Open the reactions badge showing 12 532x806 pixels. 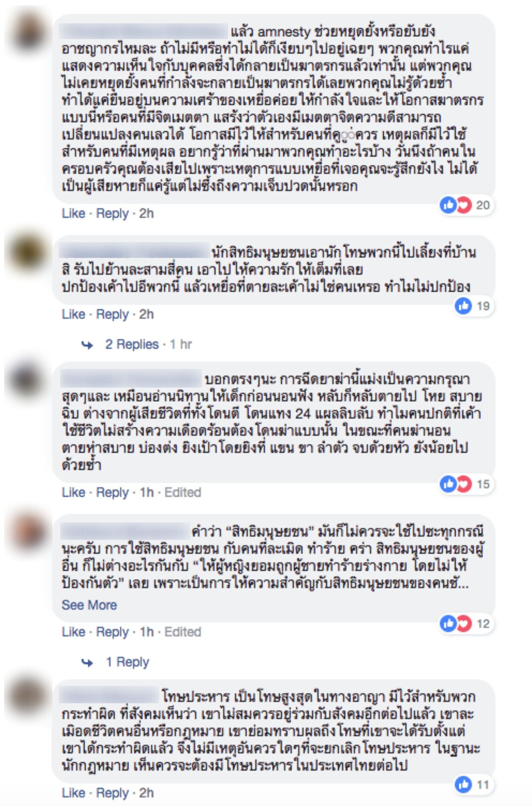pos(466,623)
